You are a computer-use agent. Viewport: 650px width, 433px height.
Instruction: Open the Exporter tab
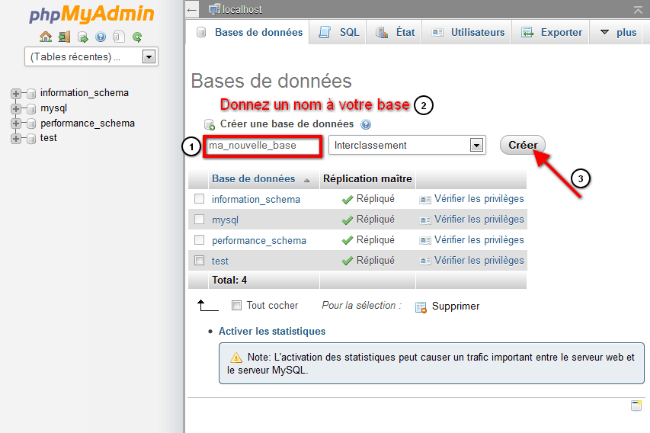click(551, 32)
